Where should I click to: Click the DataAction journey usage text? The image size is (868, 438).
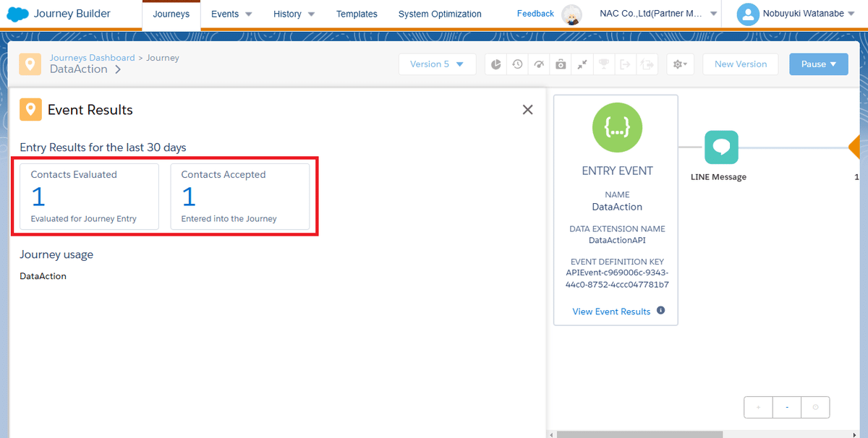click(43, 276)
